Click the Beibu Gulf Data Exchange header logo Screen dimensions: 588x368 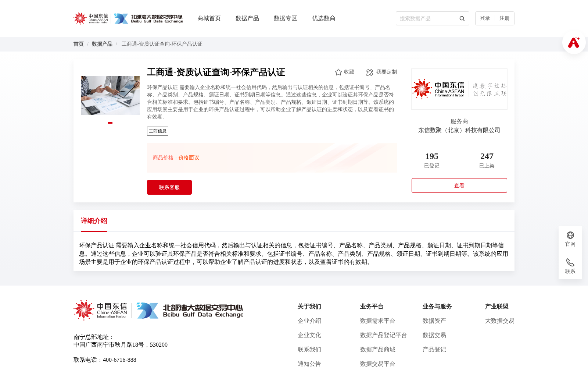[x=148, y=18]
